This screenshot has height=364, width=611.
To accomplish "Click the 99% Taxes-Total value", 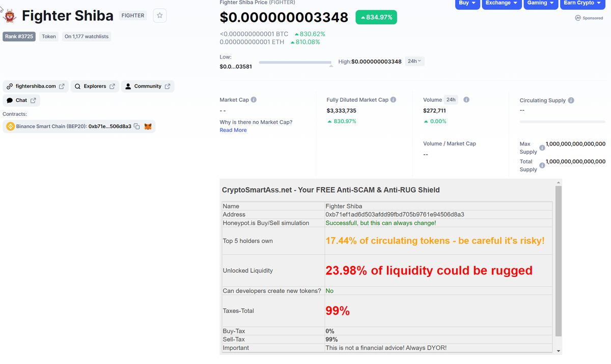I will pyautogui.click(x=338, y=311).
